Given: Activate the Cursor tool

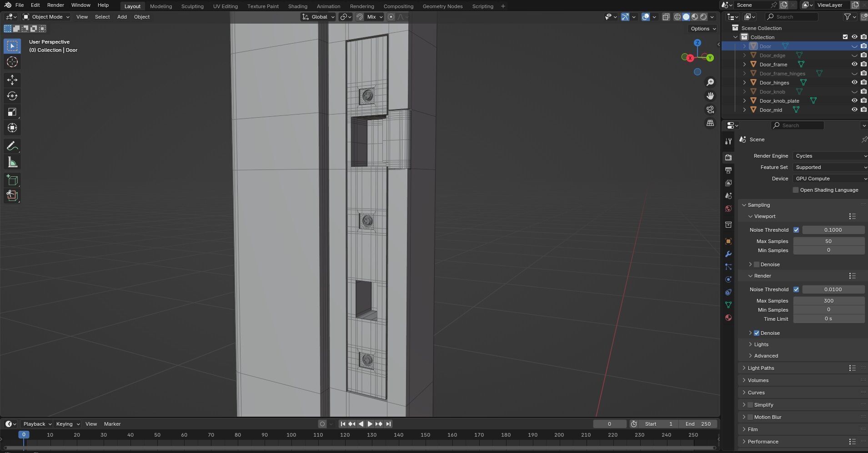Looking at the screenshot, I should [x=12, y=62].
